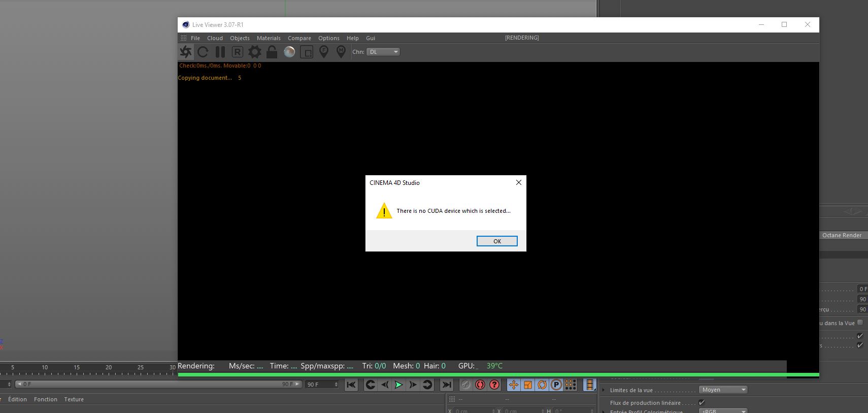Toggle rotation keyframe recording icon
Image resolution: width=868 pixels, height=413 pixels.
pyautogui.click(x=542, y=385)
